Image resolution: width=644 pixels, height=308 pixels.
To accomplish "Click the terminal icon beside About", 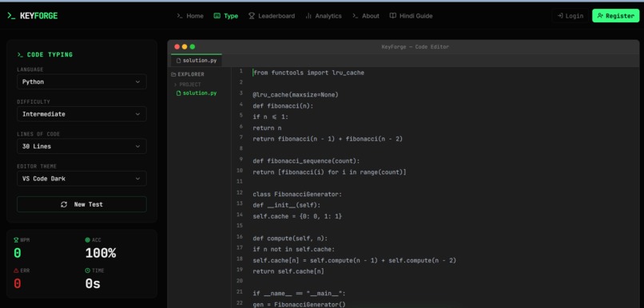I will 356,16.
